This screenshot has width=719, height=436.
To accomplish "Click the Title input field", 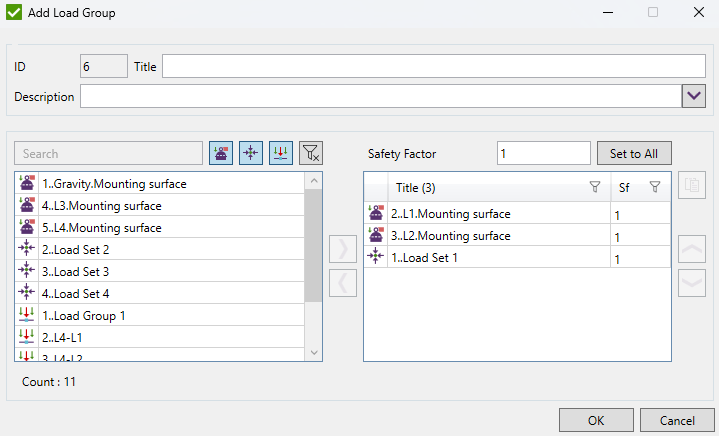I will 433,66.
